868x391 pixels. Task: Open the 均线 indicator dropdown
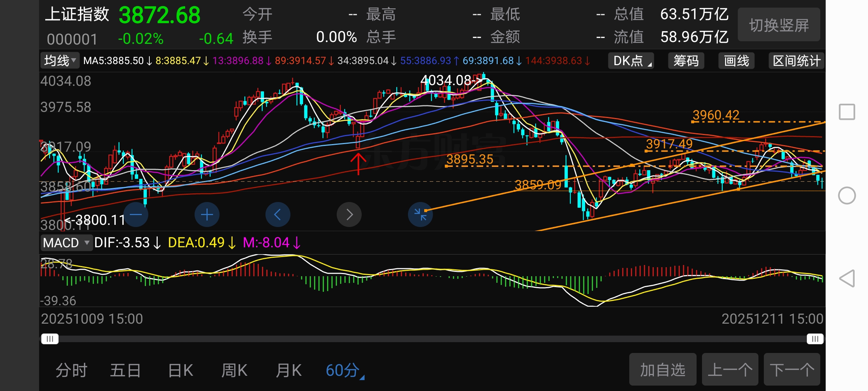(60, 60)
